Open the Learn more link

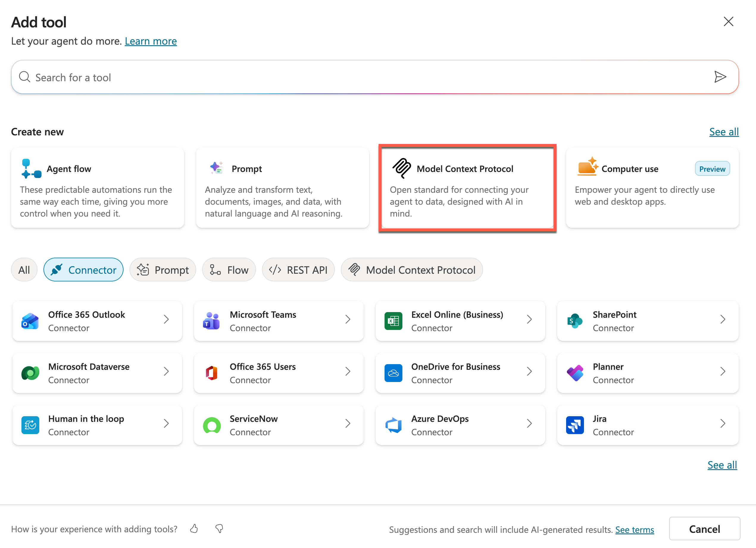point(151,41)
